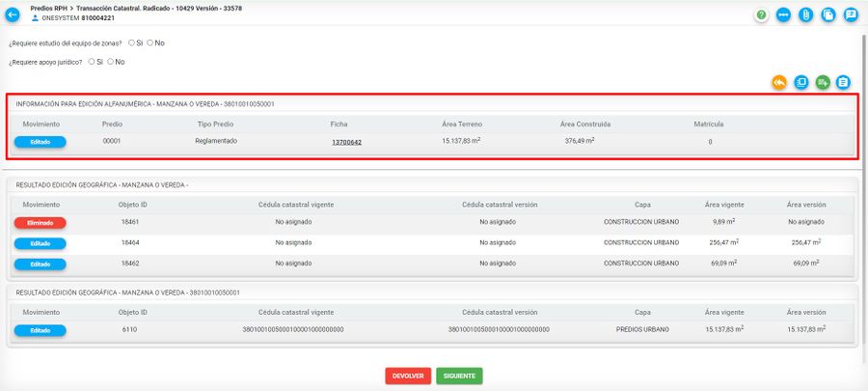Click the green add-list icon

823,82
